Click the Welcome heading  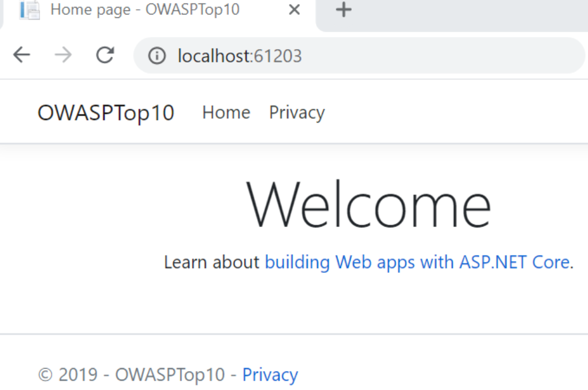click(x=369, y=205)
